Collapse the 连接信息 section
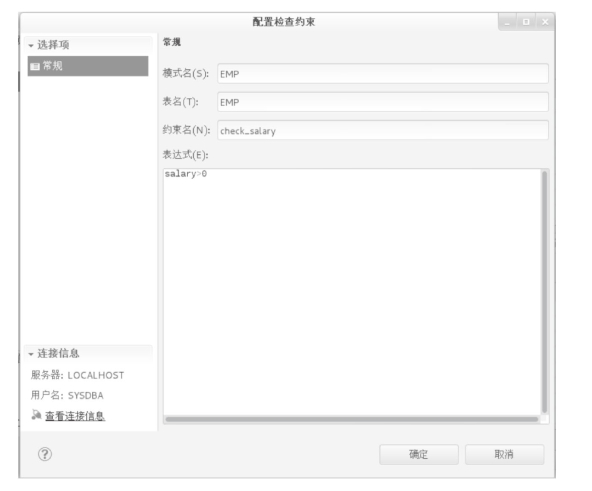Image resolution: width=592 pixels, height=491 pixels. click(31, 354)
